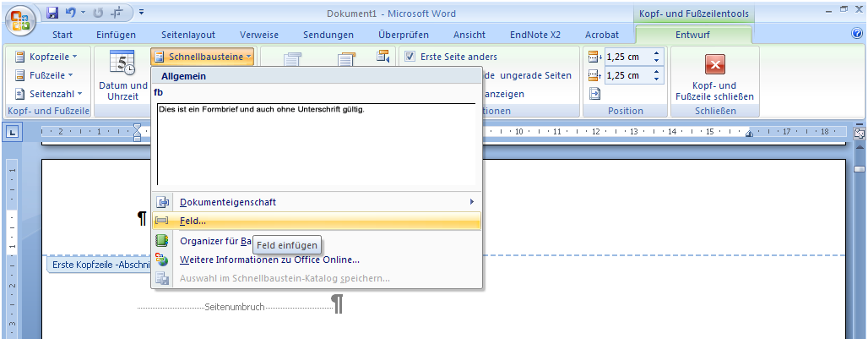Open Dokumenteigenschaft submenu
The image size is (868, 339).
tap(316, 202)
